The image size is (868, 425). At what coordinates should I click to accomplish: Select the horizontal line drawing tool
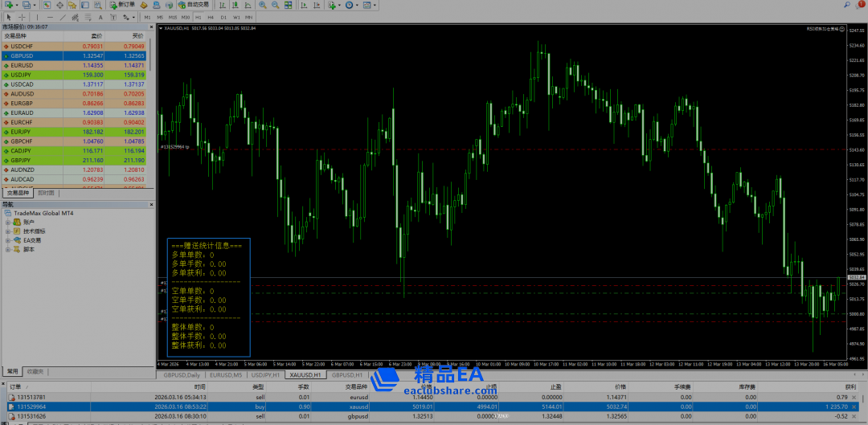tap(50, 16)
